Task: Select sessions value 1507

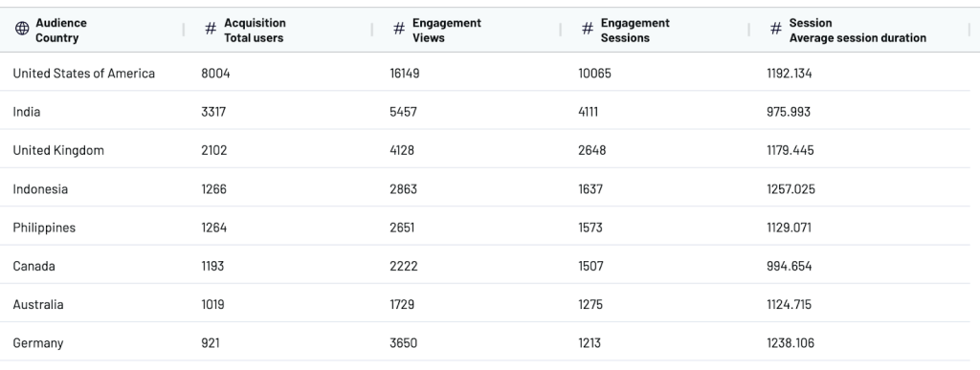Action: click(x=590, y=267)
